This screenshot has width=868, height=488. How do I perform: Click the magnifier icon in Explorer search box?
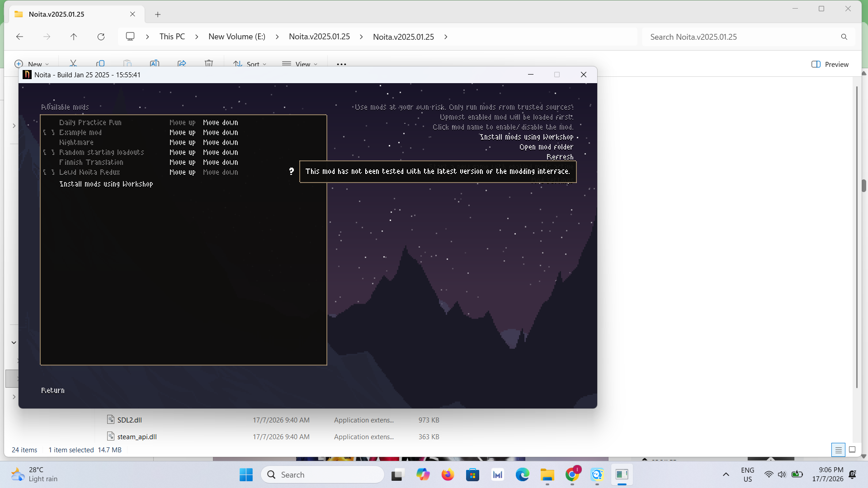(844, 37)
